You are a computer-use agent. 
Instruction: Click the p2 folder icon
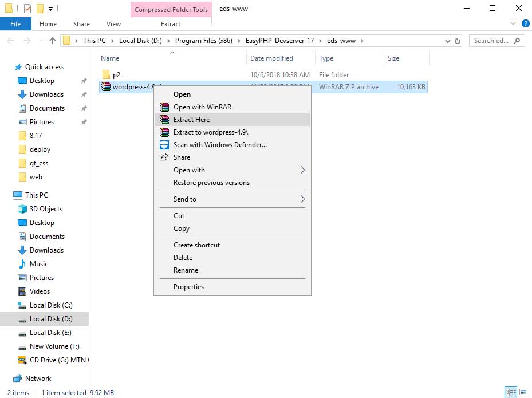(x=106, y=74)
